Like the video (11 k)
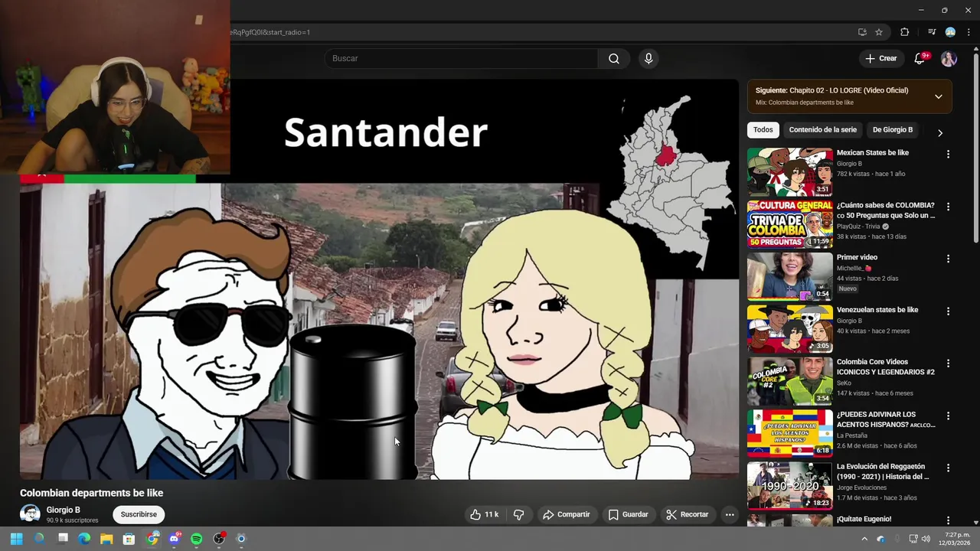980x551 pixels. pyautogui.click(x=484, y=514)
